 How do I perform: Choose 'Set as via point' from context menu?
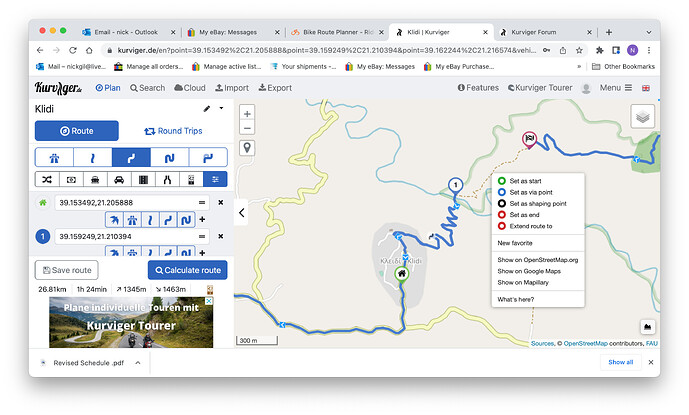click(531, 191)
